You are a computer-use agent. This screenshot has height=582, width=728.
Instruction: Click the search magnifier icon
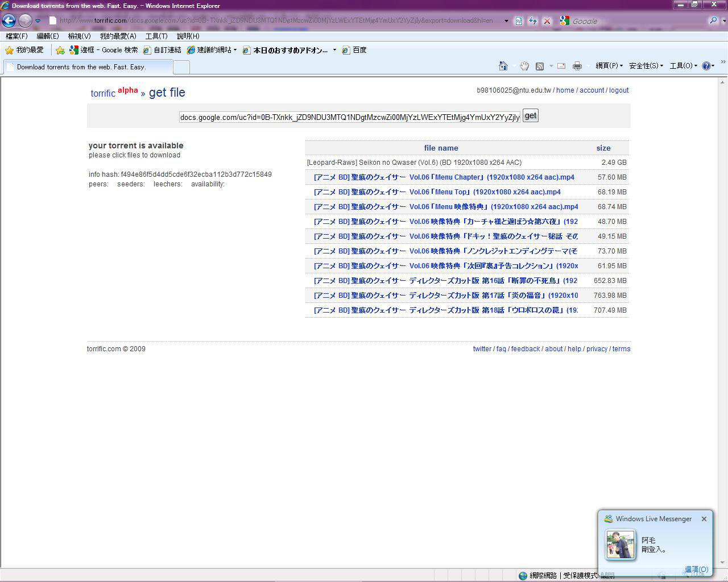[x=713, y=21]
